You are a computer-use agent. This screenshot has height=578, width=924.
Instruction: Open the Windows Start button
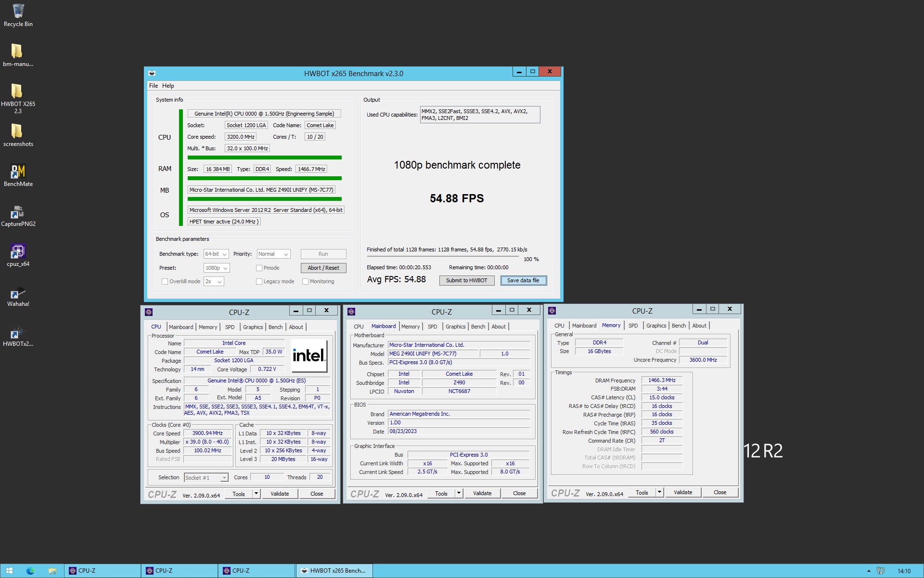tap(9, 571)
